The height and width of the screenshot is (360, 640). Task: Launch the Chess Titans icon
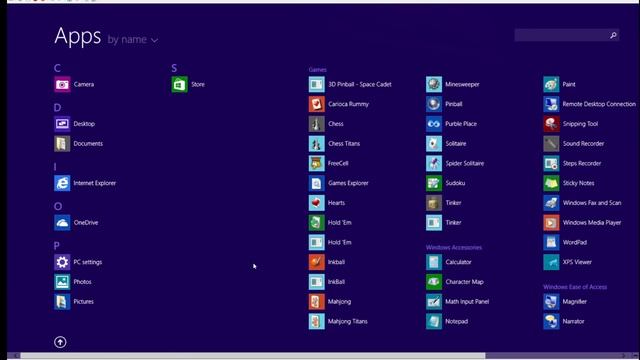click(x=316, y=144)
